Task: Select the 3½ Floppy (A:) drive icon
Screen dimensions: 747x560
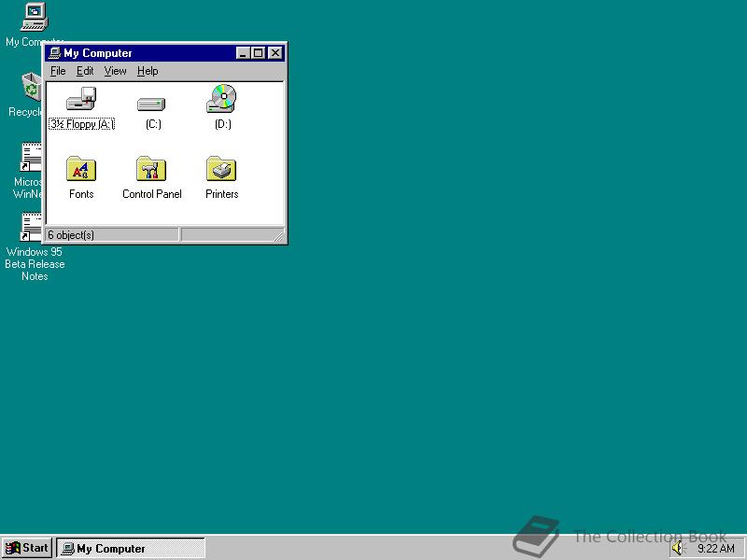Action: (81, 99)
